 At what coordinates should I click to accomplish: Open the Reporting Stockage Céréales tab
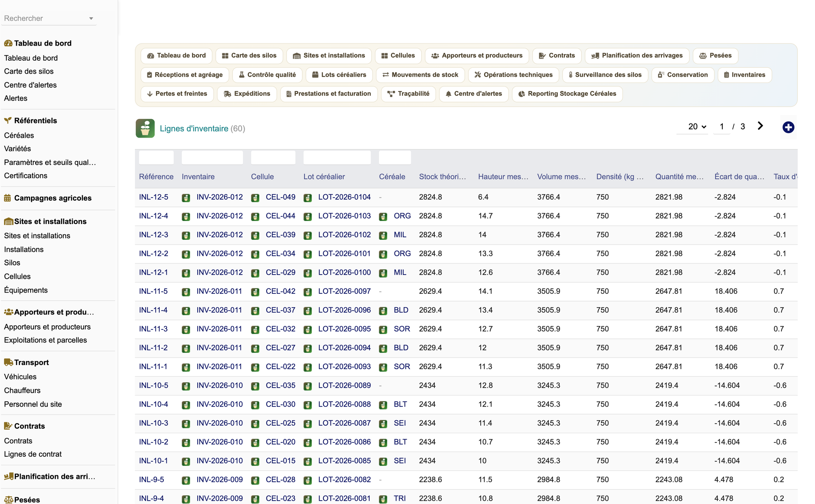[x=567, y=94]
